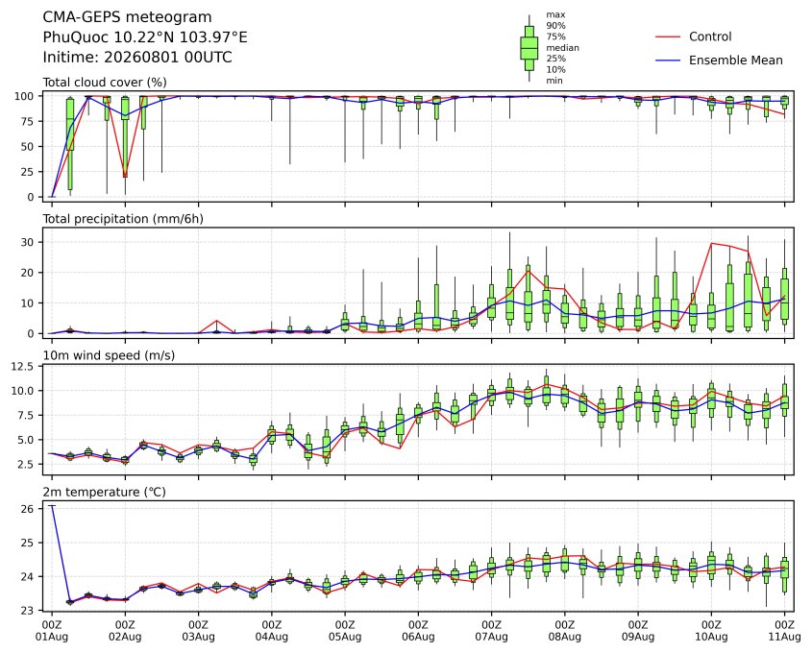Screen dimensions: 812x653
Task: Click the PhuQuoc location coordinates text
Action: tap(145, 37)
